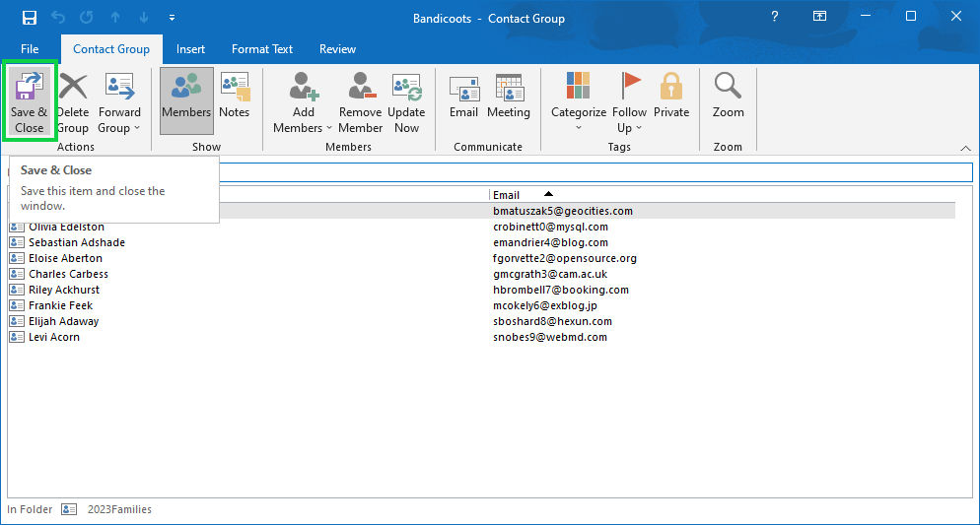The width and height of the screenshot is (980, 525).
Task: Delete the contact group
Action: (73, 101)
